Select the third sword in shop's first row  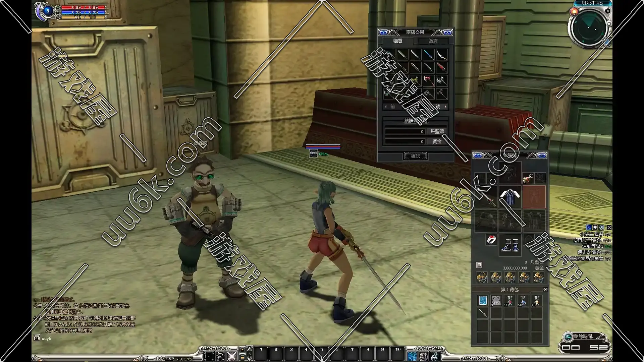416,54
